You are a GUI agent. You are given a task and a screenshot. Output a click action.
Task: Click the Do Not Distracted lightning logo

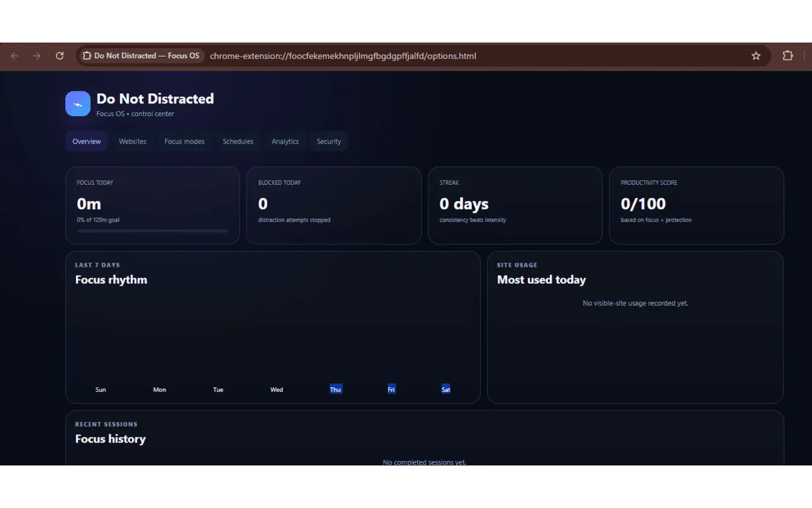(x=78, y=104)
